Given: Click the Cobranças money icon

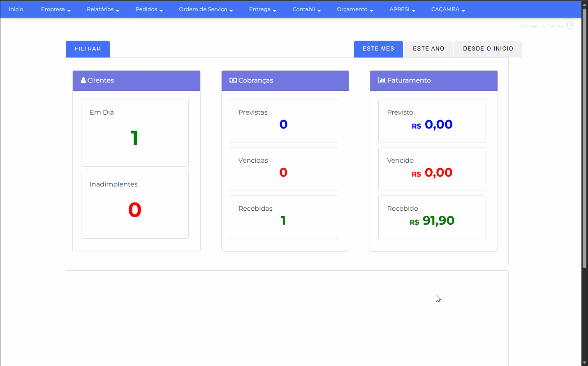Looking at the screenshot, I should point(233,81).
